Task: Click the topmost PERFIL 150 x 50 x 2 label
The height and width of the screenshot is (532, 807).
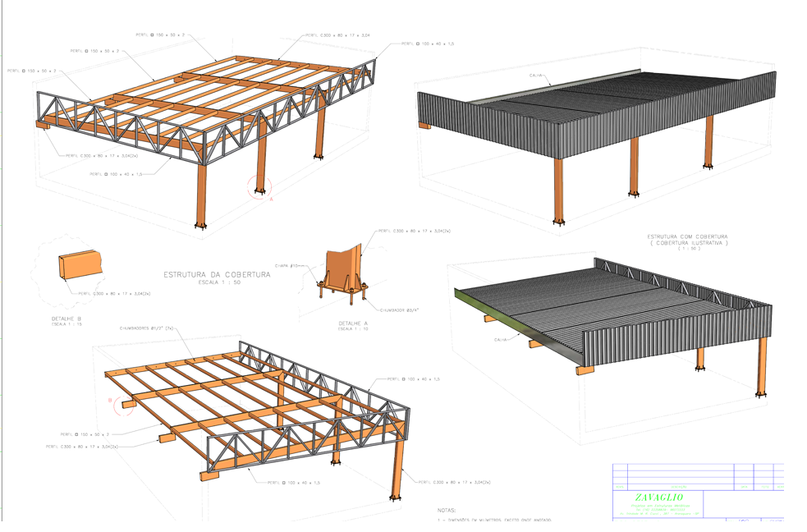Action: click(x=160, y=35)
